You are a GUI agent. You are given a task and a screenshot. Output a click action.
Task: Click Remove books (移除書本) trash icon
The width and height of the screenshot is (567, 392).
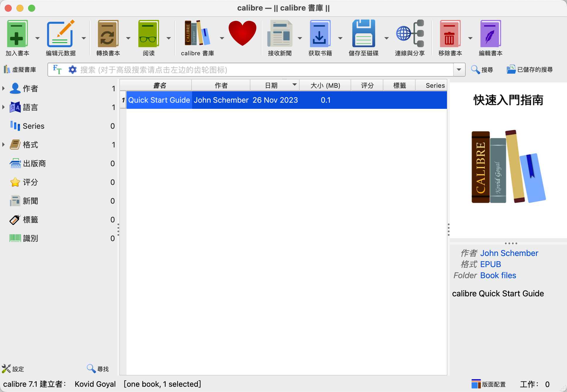[450, 34]
